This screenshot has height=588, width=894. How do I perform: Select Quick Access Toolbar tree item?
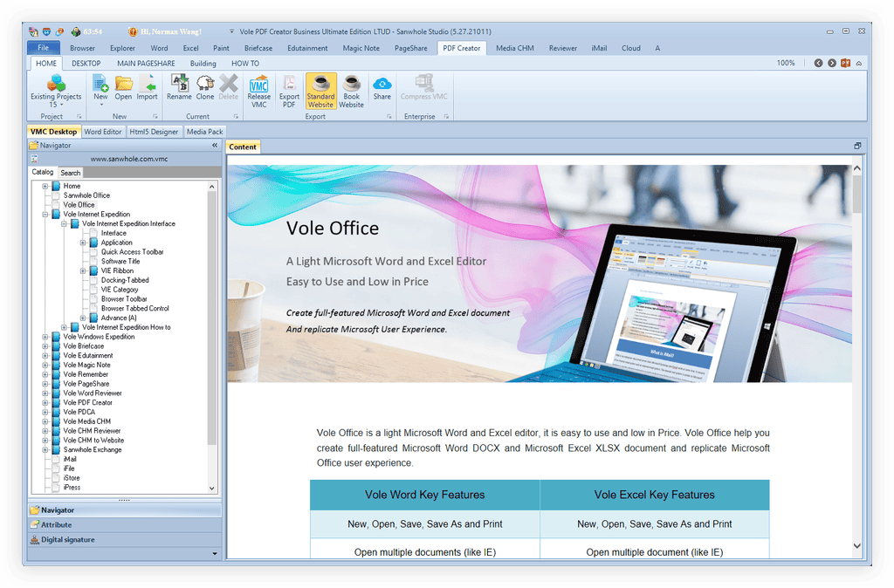tap(133, 252)
